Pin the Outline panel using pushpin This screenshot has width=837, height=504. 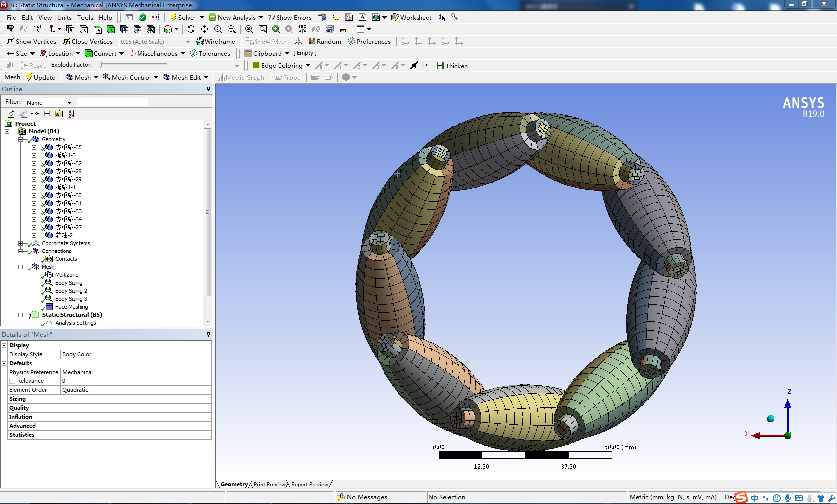[x=208, y=89]
